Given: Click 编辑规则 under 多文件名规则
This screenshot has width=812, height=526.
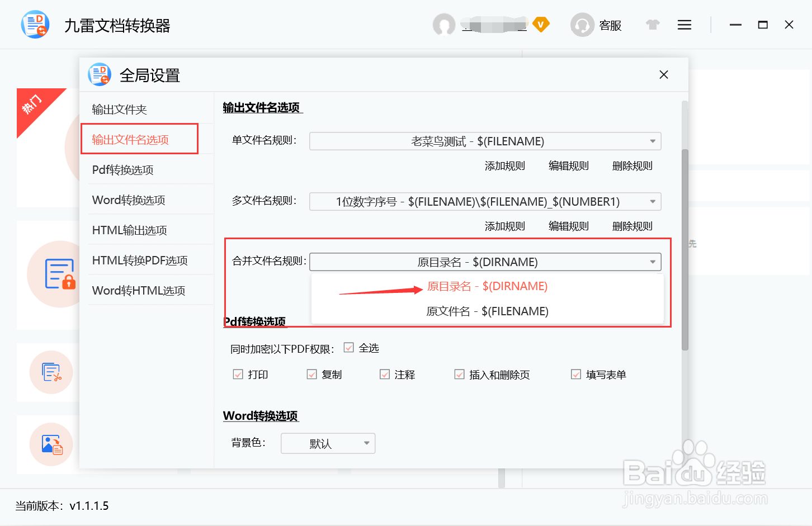Looking at the screenshot, I should (x=569, y=226).
